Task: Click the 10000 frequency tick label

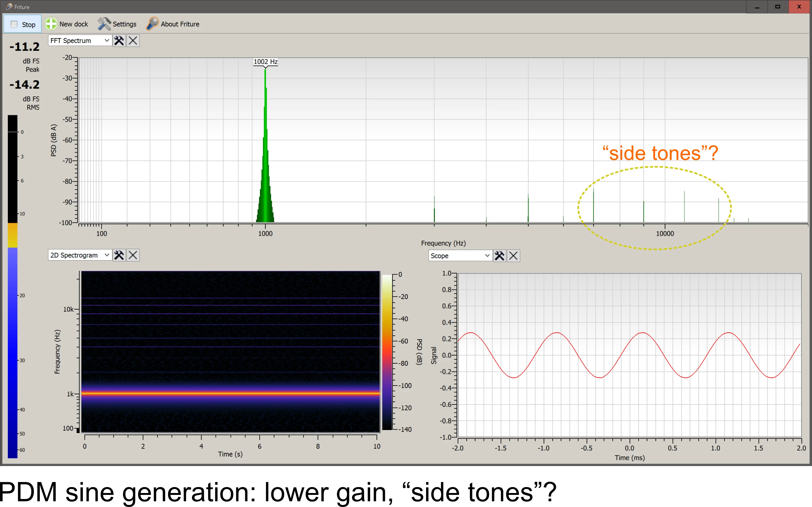Action: [x=665, y=234]
